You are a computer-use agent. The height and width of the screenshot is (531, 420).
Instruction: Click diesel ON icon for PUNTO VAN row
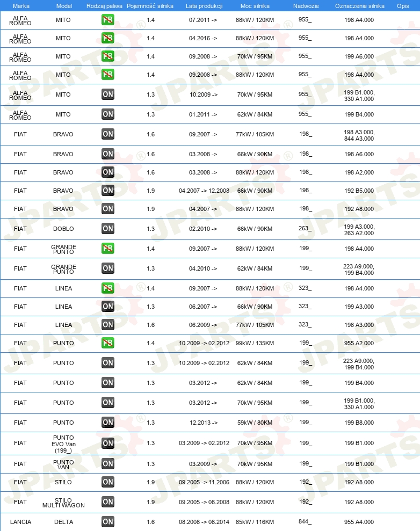pos(108,464)
